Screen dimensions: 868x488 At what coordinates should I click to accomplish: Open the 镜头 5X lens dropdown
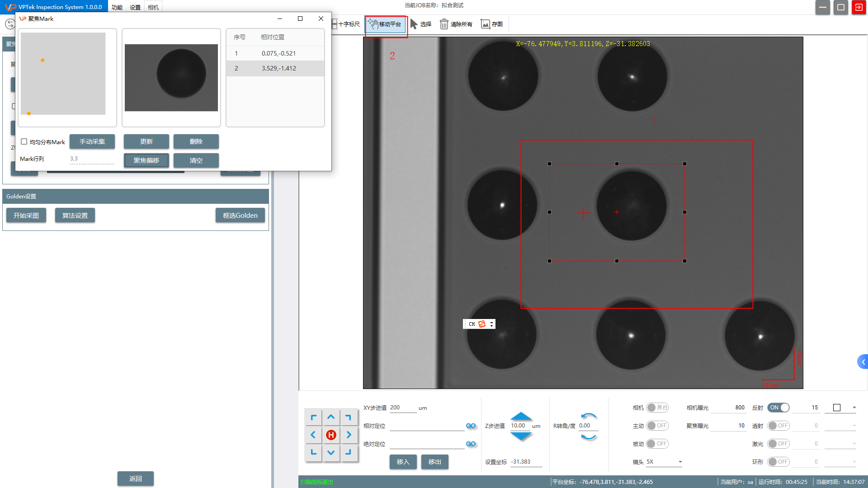tap(664, 462)
